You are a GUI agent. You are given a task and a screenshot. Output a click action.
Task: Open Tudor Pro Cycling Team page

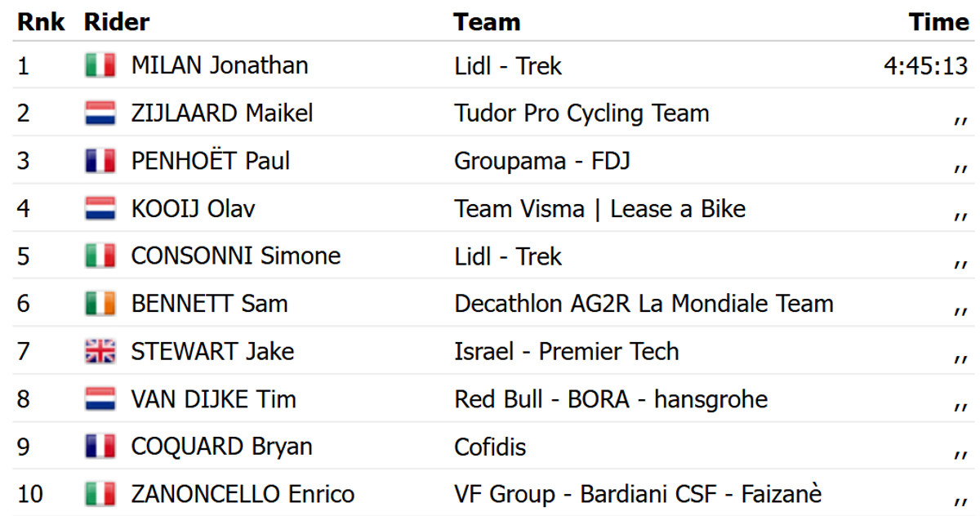[x=581, y=113]
